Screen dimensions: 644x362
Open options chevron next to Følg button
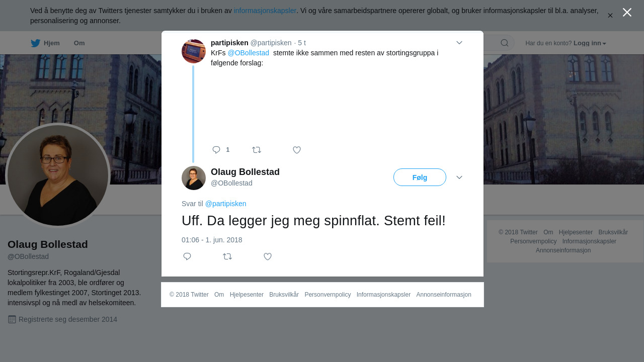[x=459, y=177]
